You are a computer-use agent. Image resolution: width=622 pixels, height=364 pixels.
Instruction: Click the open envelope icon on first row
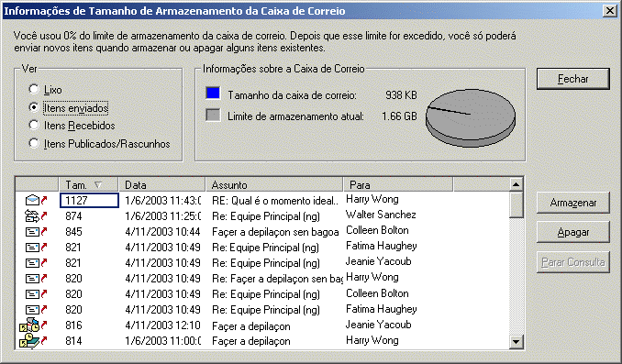tap(32, 200)
